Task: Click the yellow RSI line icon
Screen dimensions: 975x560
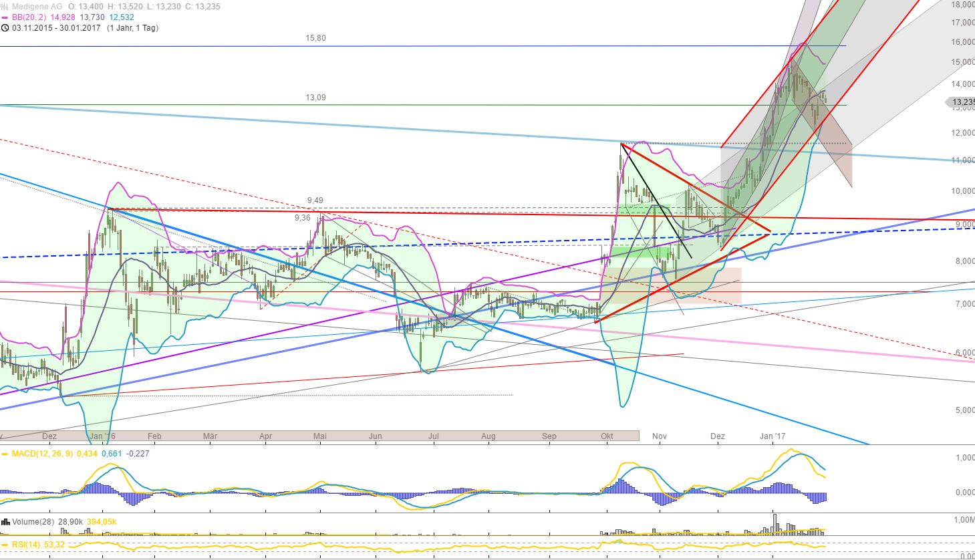Action: [x=5, y=545]
